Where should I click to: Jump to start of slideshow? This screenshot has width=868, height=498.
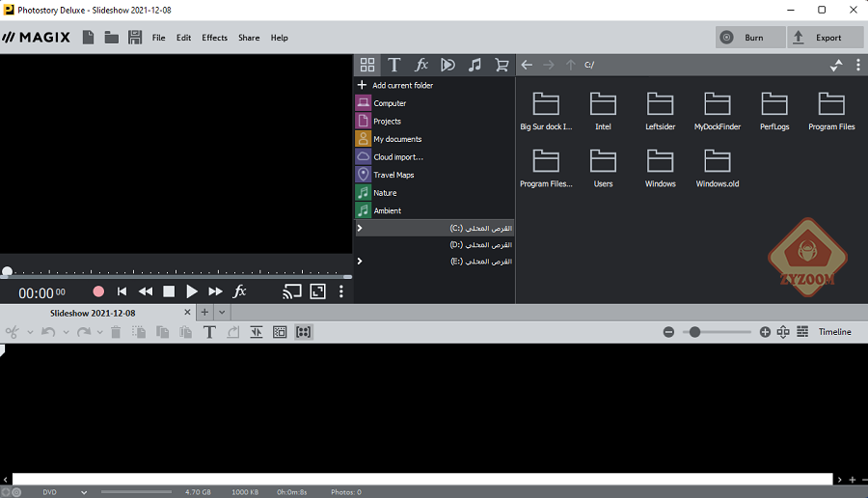click(x=122, y=291)
